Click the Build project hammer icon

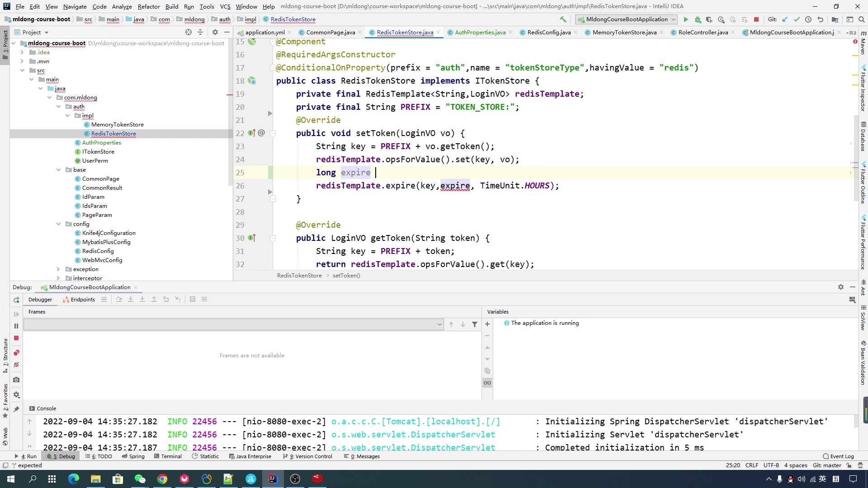[x=563, y=19]
